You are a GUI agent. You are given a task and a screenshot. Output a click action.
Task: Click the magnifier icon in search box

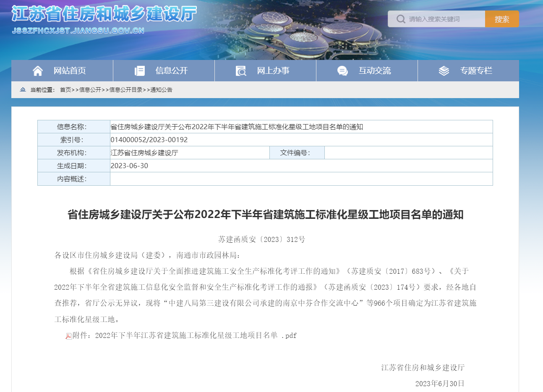pos(401,19)
